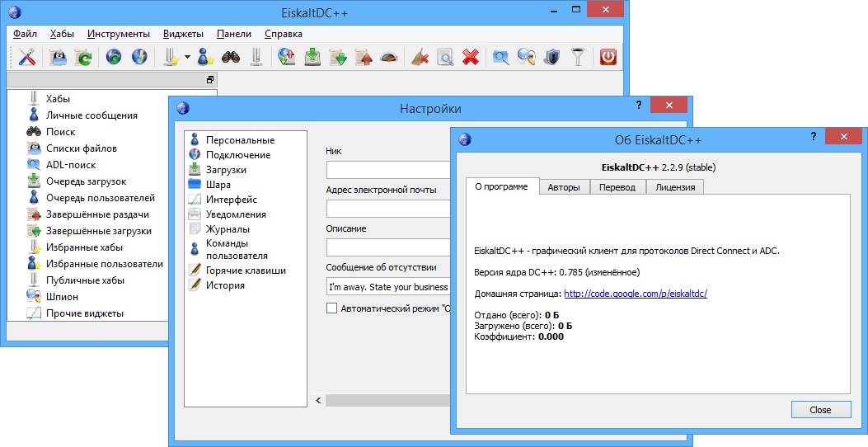Click the Ник input field

388,170
